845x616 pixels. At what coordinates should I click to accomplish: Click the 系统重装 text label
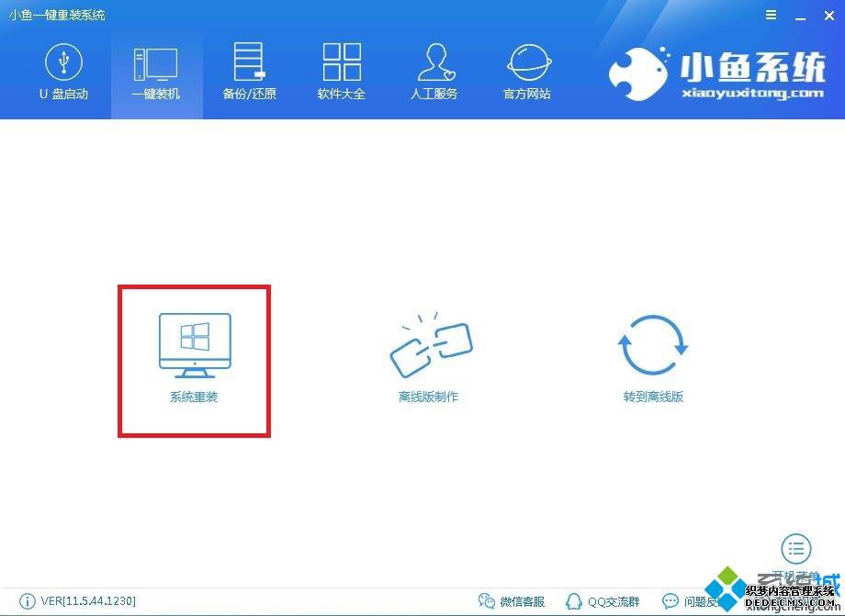pos(194,397)
